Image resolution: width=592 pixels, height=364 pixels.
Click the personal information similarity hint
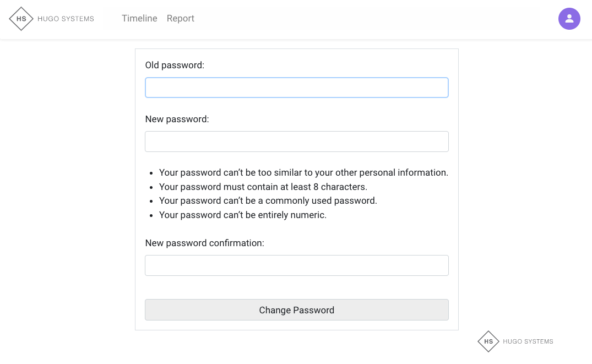pyautogui.click(x=303, y=172)
